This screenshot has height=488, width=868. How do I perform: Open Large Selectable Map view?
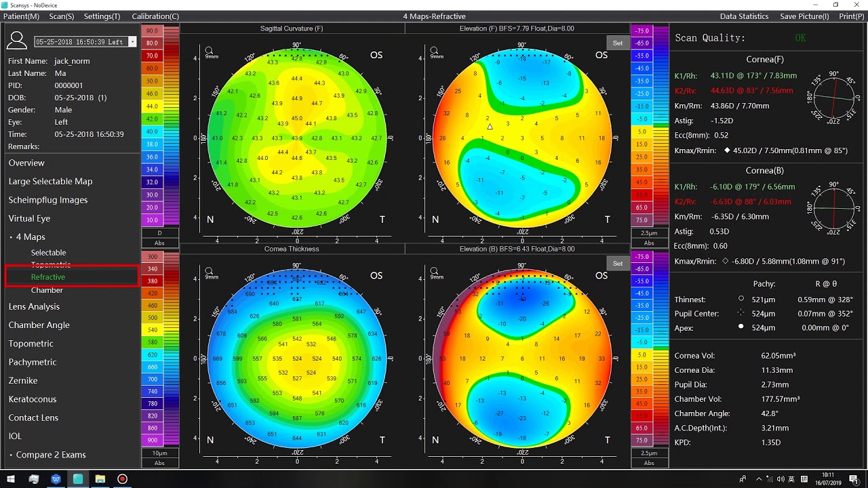[x=50, y=182]
